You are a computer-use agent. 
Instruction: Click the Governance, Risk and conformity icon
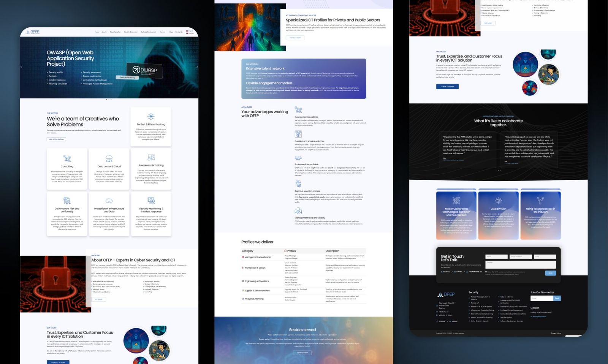tap(67, 201)
